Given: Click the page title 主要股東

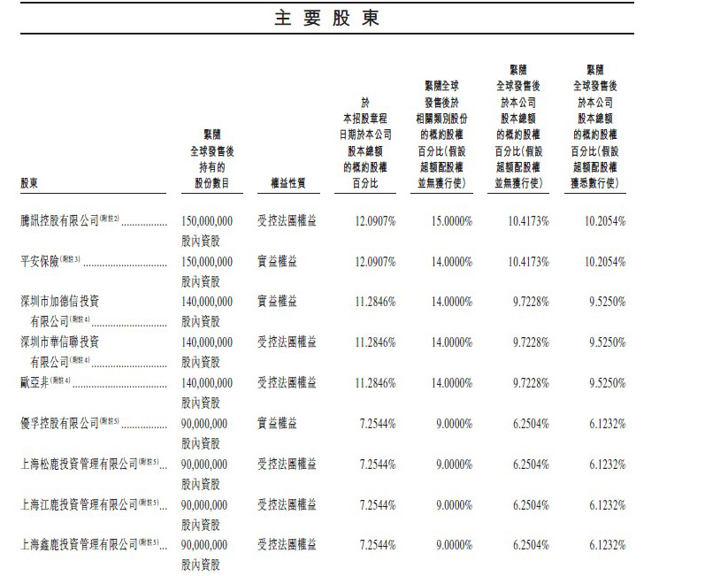Looking at the screenshot, I should [x=327, y=18].
